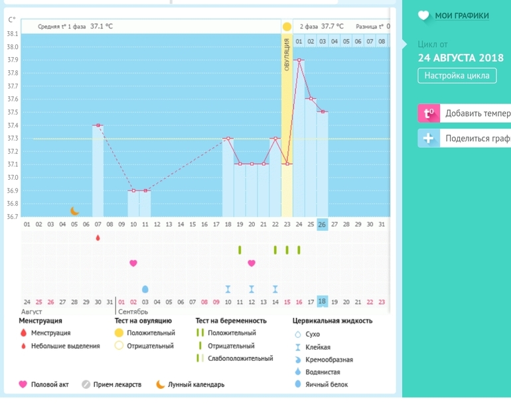The image size is (511, 420).
Task: Click the blue plus share icon
Action: pyautogui.click(x=429, y=139)
